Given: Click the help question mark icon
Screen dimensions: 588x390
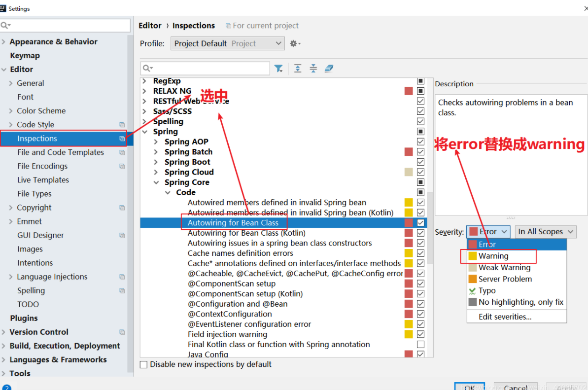Looking at the screenshot, I should (6, 388).
